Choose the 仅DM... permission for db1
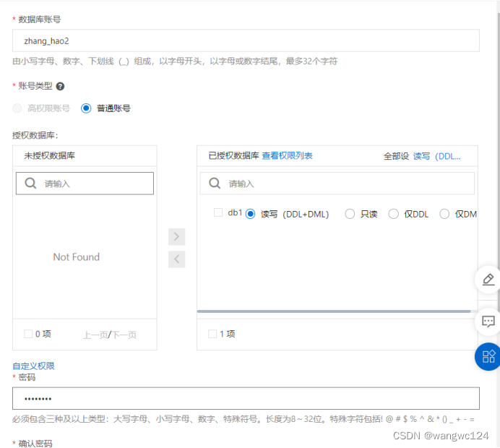The width and height of the screenshot is (500, 448). (444, 214)
